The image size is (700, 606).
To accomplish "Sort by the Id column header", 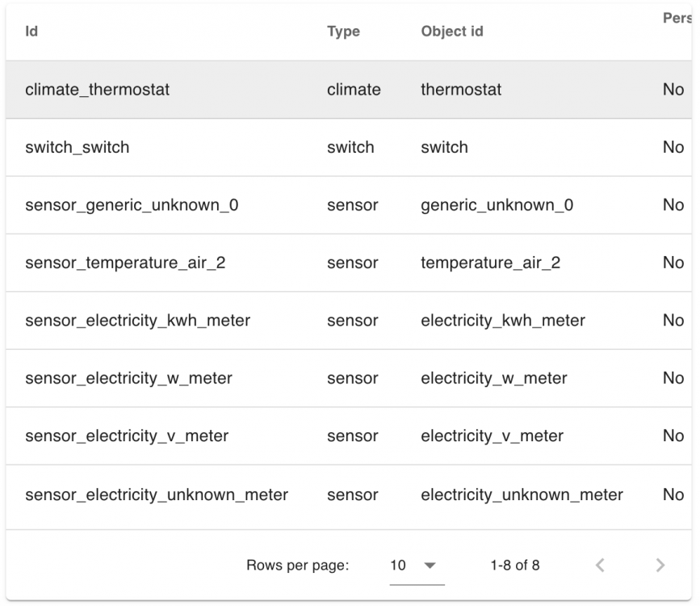I will click(x=31, y=32).
